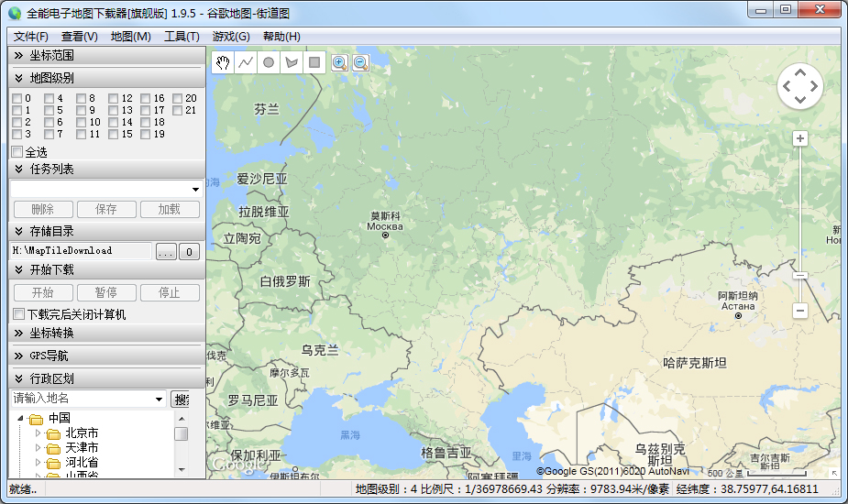848x504 pixels.
Task: Select the polyline drawing tool
Action: tap(246, 62)
